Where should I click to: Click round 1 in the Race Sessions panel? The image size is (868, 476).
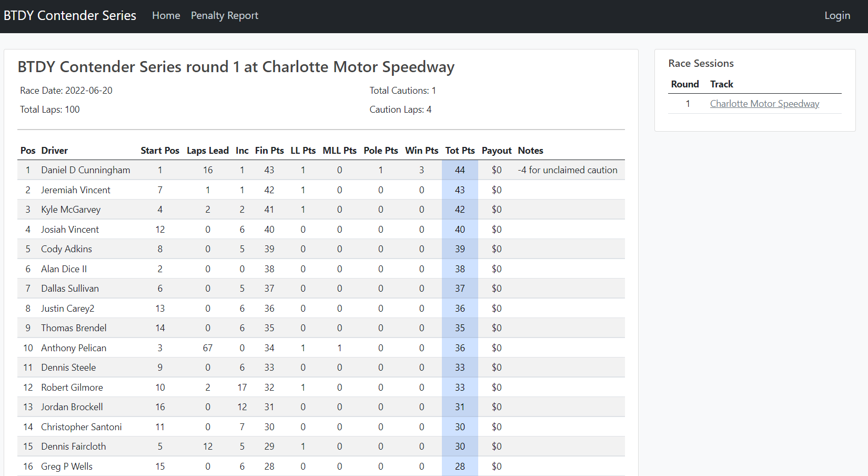tap(687, 103)
